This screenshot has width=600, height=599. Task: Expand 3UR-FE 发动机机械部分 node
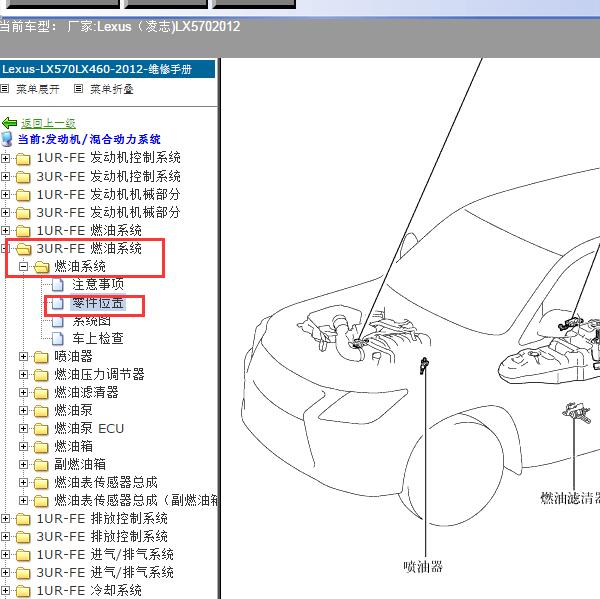click(x=5, y=212)
